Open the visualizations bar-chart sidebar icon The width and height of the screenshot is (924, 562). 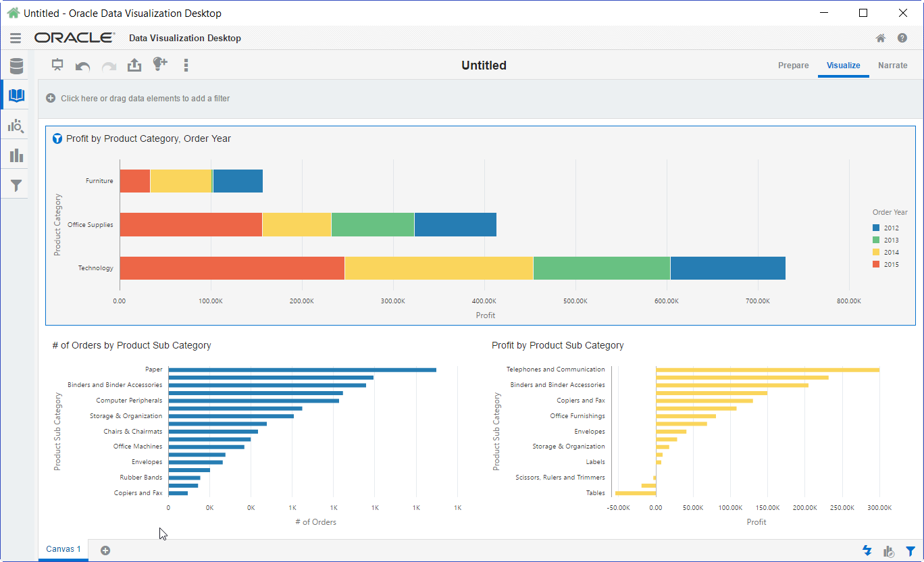point(16,154)
